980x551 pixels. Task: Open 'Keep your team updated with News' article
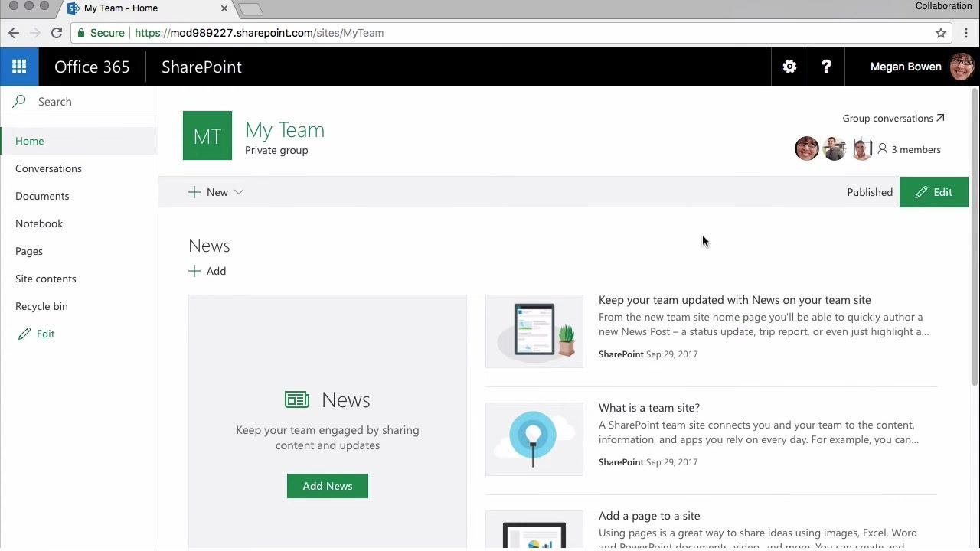pyautogui.click(x=735, y=300)
